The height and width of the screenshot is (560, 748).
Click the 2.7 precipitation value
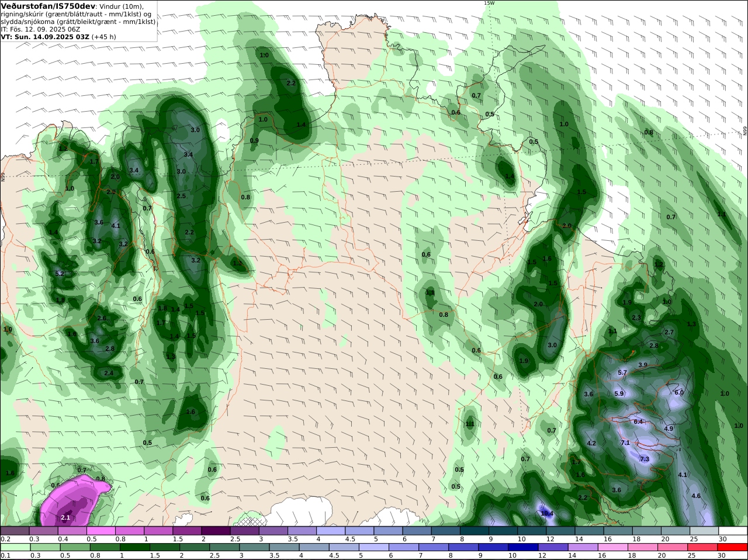669,332
